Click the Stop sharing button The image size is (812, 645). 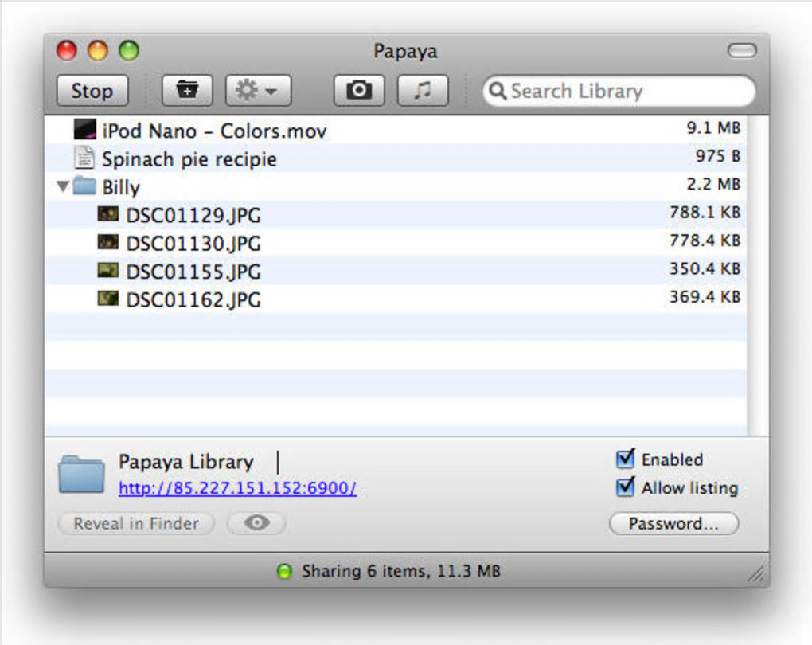92,91
